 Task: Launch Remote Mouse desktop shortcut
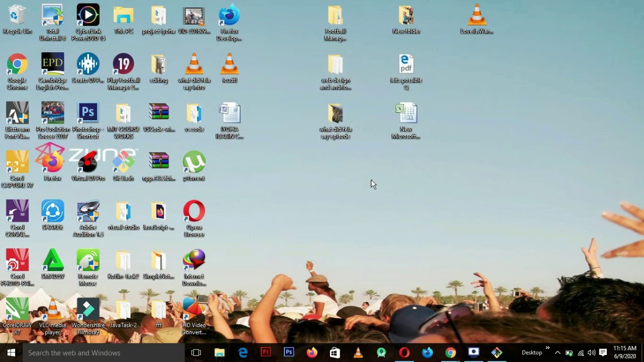point(88,267)
